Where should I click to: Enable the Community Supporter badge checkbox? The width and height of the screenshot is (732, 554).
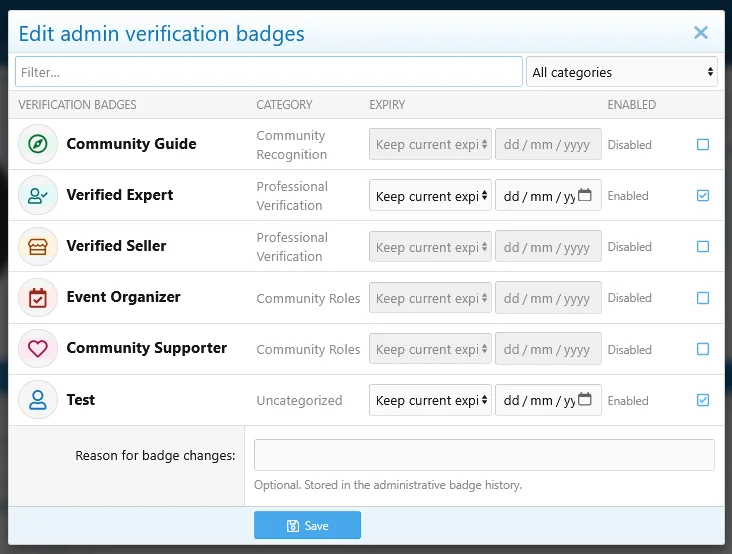pyautogui.click(x=703, y=349)
